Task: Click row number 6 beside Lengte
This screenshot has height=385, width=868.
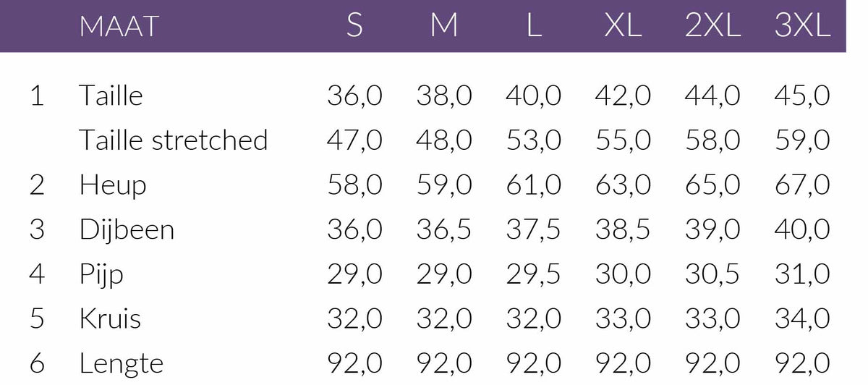Action: pos(37,363)
